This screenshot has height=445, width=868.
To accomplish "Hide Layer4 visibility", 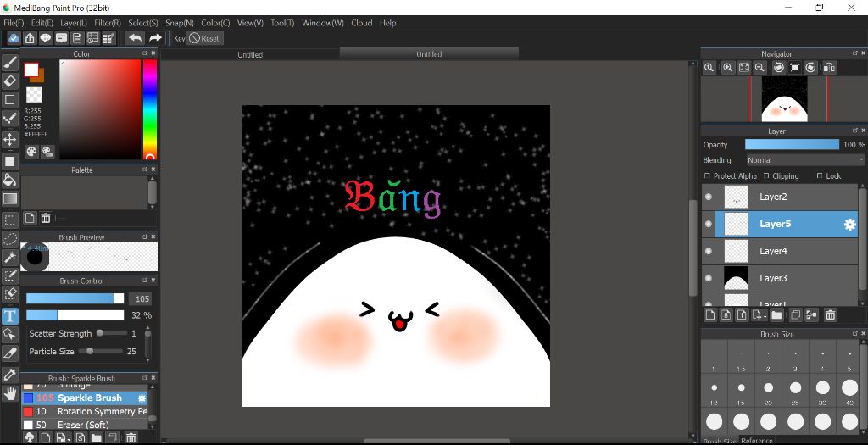I will click(x=709, y=251).
